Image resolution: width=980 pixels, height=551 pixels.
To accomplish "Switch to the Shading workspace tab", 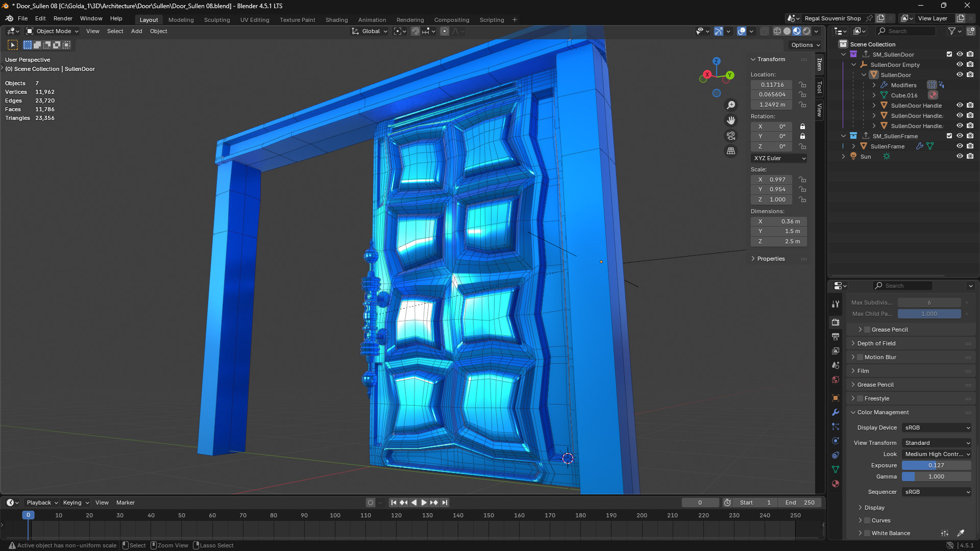I will pos(336,20).
